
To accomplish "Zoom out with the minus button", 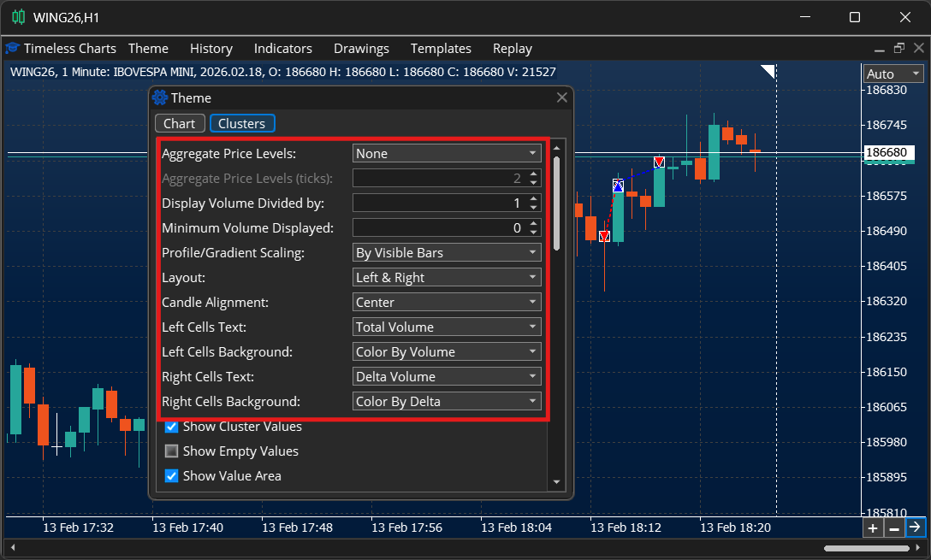I will [x=893, y=528].
